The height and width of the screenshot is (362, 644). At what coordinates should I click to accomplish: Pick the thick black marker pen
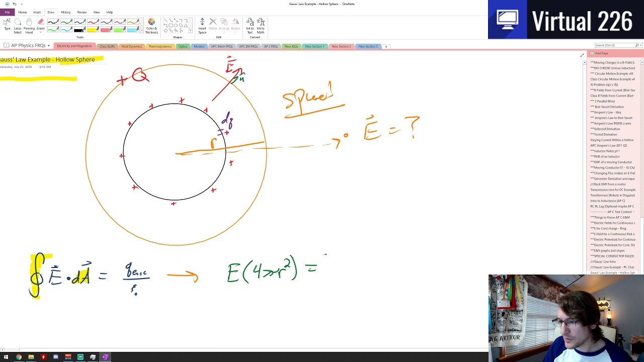pyautogui.click(x=79, y=29)
